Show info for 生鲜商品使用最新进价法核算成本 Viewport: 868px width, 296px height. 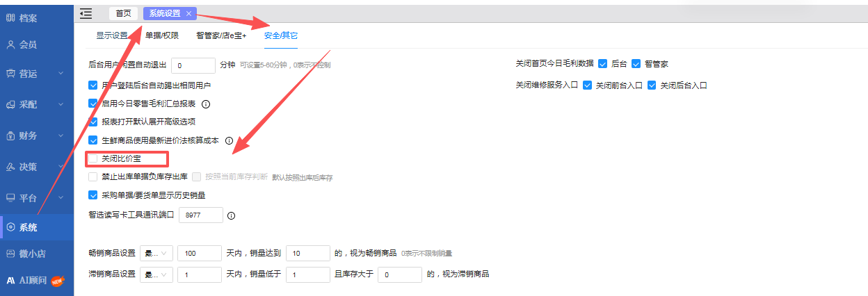pyautogui.click(x=229, y=140)
